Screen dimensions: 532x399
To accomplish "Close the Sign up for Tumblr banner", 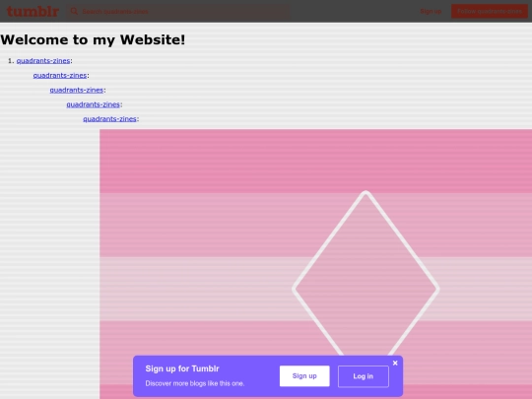I will [x=395, y=363].
